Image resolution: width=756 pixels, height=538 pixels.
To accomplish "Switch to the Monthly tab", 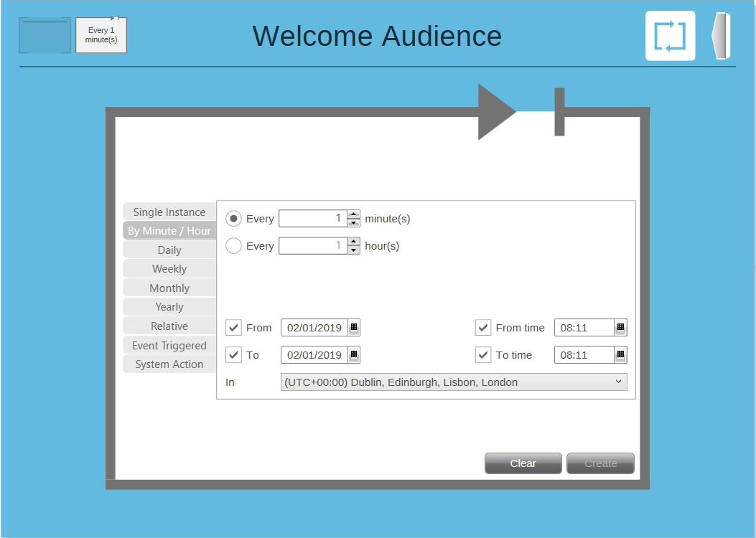I will (169, 288).
